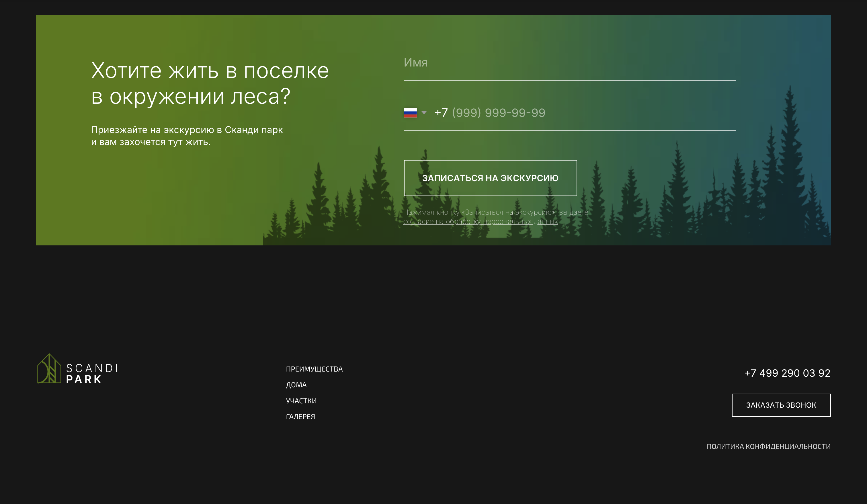The height and width of the screenshot is (504, 867).
Task: Open the personal data consent link
Action: [x=480, y=222]
